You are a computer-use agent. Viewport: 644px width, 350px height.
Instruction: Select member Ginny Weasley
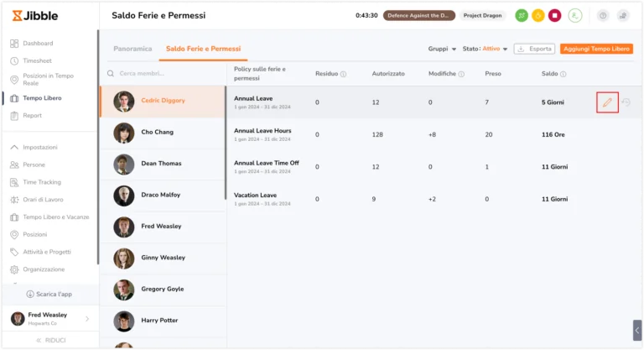[x=163, y=259]
